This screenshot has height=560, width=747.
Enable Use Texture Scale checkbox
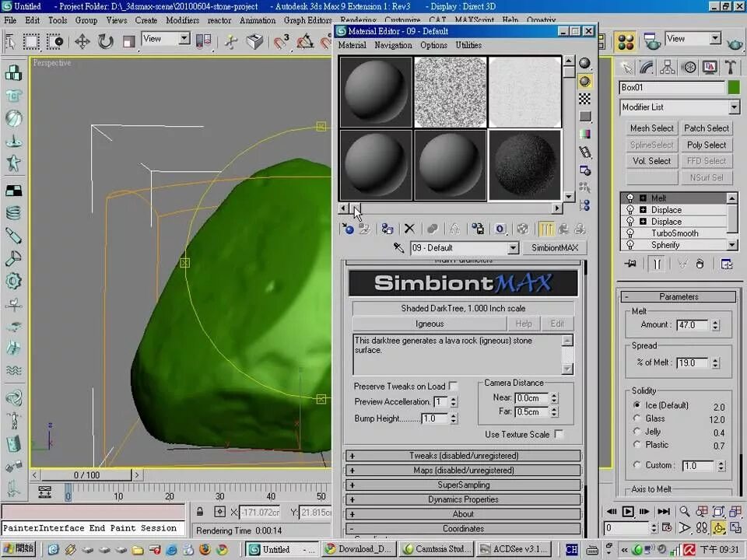click(559, 434)
